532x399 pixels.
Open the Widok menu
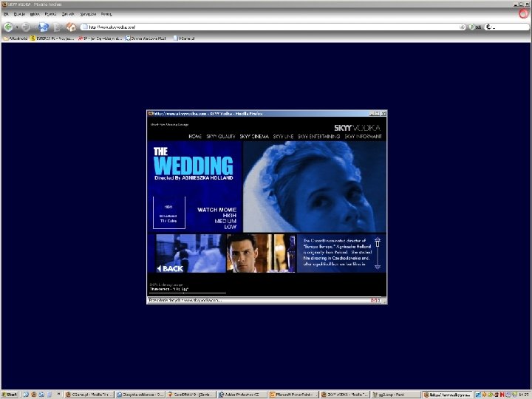click(35, 14)
